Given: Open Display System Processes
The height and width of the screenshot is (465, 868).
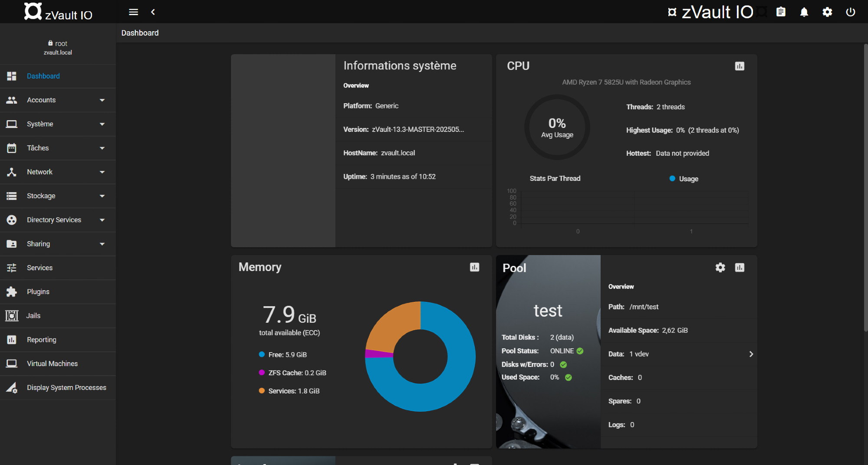Looking at the screenshot, I should click(58, 388).
